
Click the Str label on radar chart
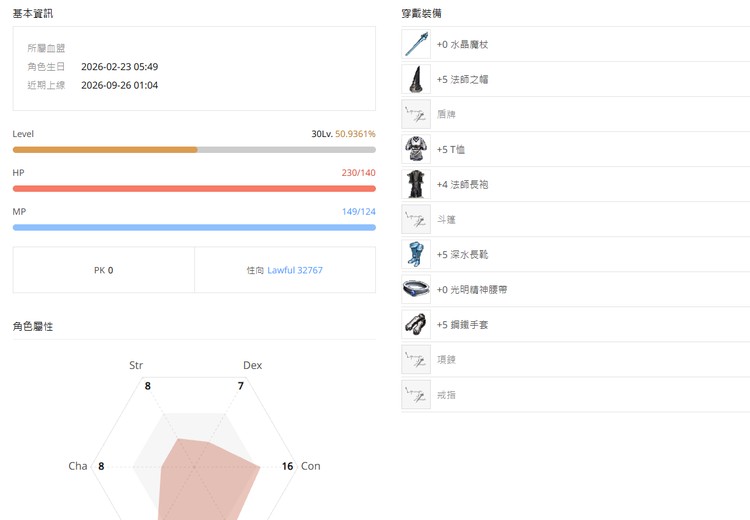[x=136, y=365]
